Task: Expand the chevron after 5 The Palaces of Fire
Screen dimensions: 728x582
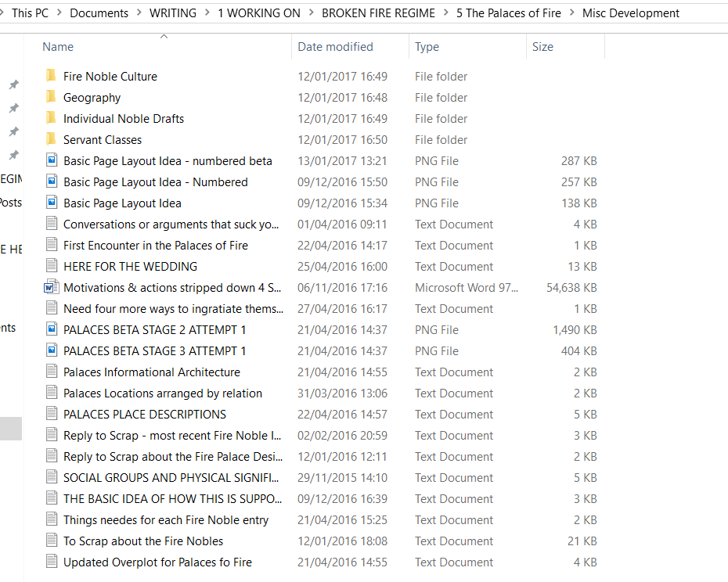Action: [572, 13]
